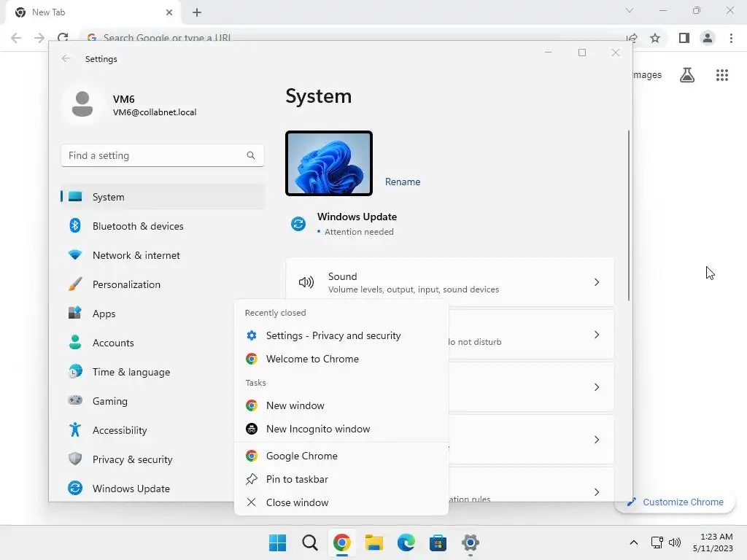Click the Find a setting search box
747x560 pixels.
tap(163, 156)
